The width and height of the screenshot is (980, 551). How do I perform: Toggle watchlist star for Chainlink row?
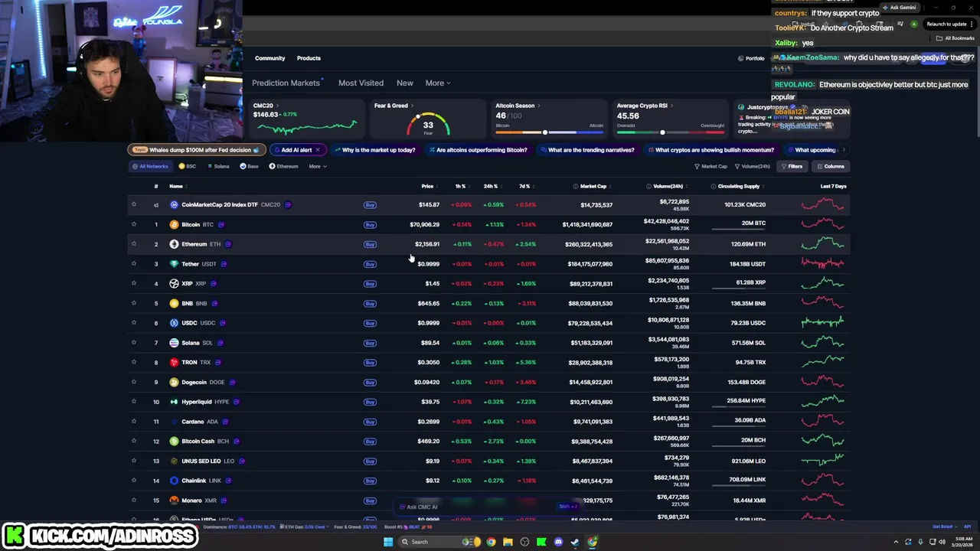coord(134,481)
